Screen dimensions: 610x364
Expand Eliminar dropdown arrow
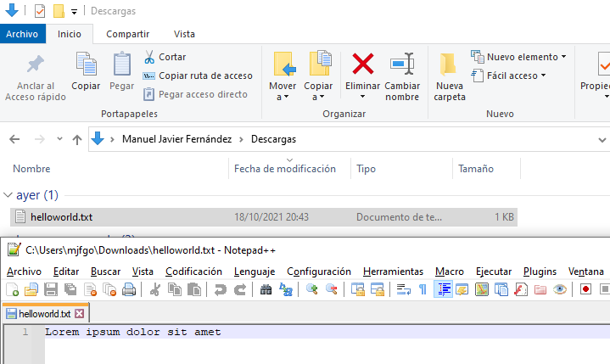point(362,97)
